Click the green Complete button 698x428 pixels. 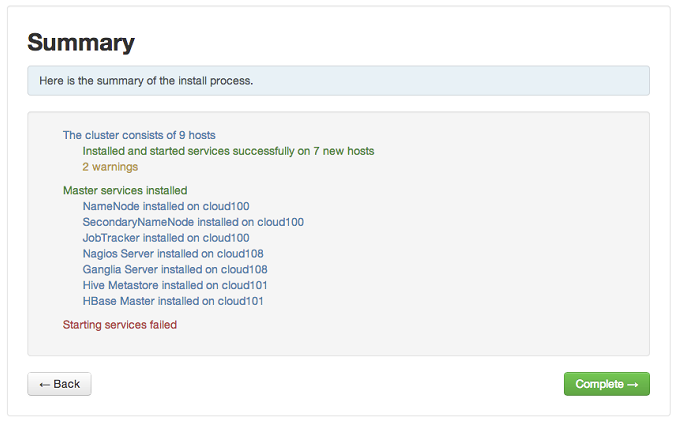pyautogui.click(x=606, y=384)
